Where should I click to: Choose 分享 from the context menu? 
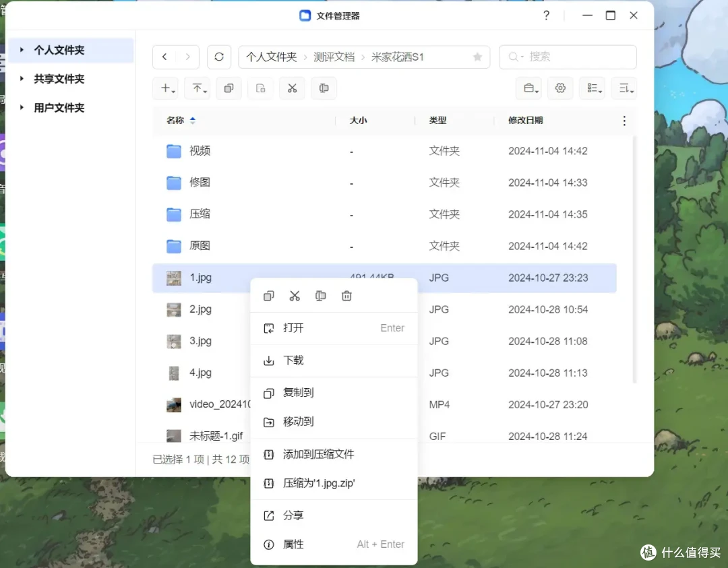pos(334,515)
